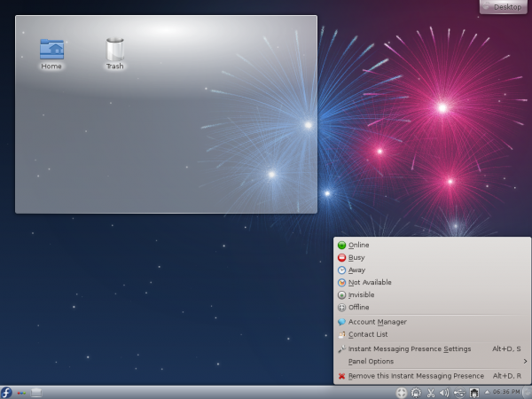Viewport: 532px width, 399px height.
Task: Open the Trash icon on desktop
Action: click(115, 50)
